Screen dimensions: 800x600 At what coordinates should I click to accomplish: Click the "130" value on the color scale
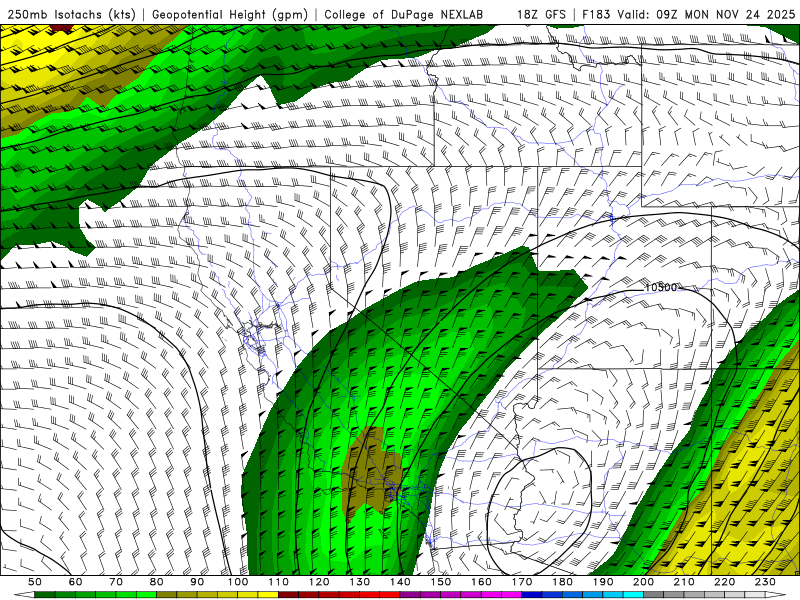pos(360,582)
